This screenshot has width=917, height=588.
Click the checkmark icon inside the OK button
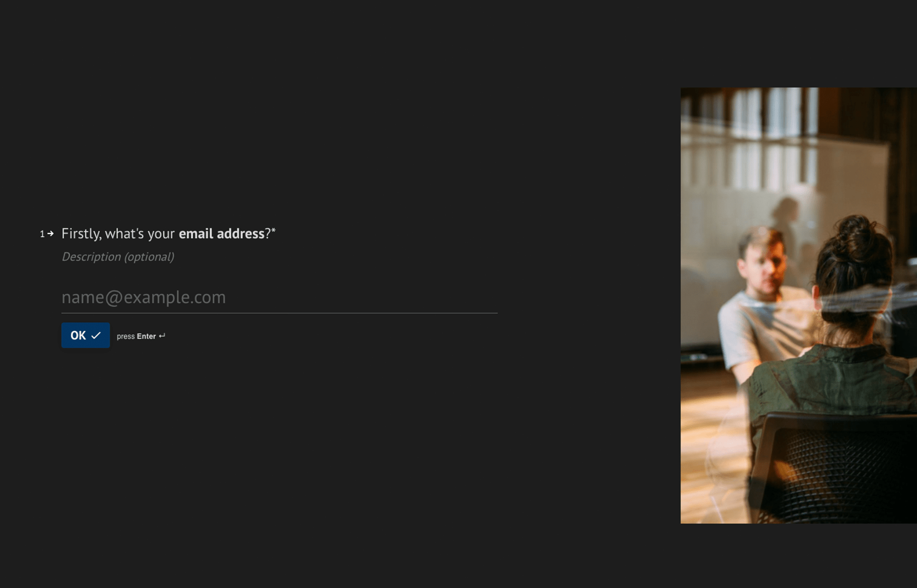tap(96, 335)
